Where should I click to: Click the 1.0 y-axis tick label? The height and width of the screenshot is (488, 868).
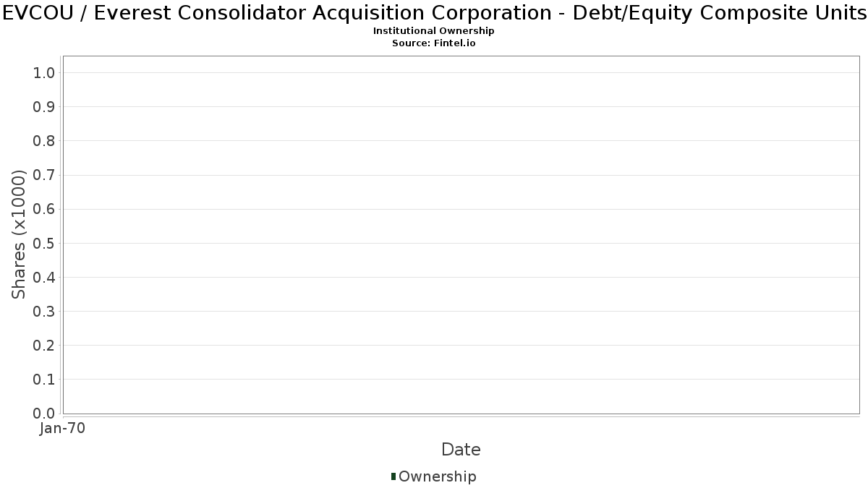tap(45, 73)
